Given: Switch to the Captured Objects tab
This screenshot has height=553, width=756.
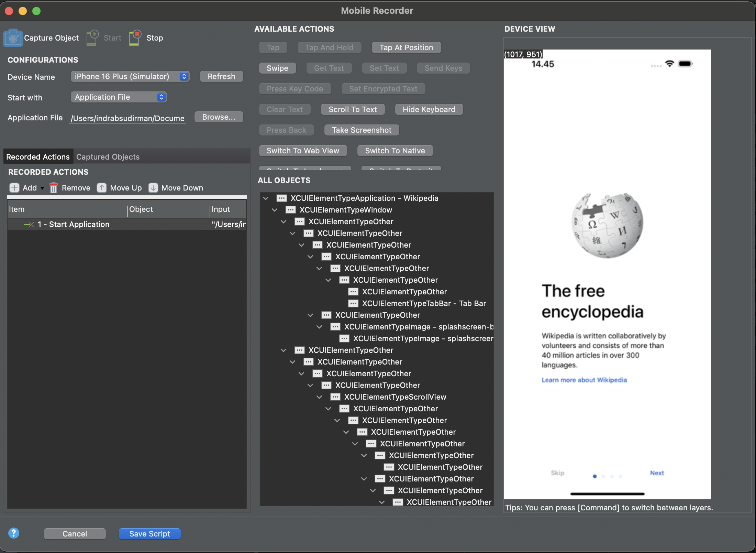Looking at the screenshot, I should [108, 157].
